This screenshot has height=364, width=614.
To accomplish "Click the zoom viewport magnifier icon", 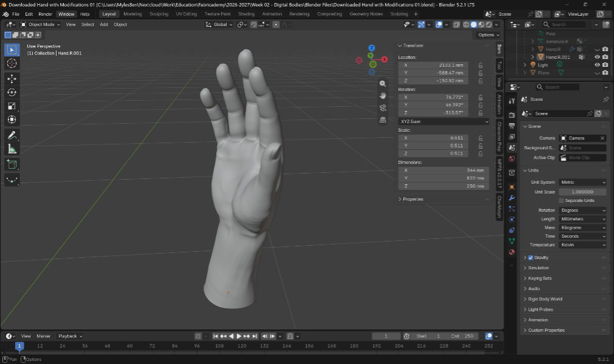I will [x=383, y=84].
